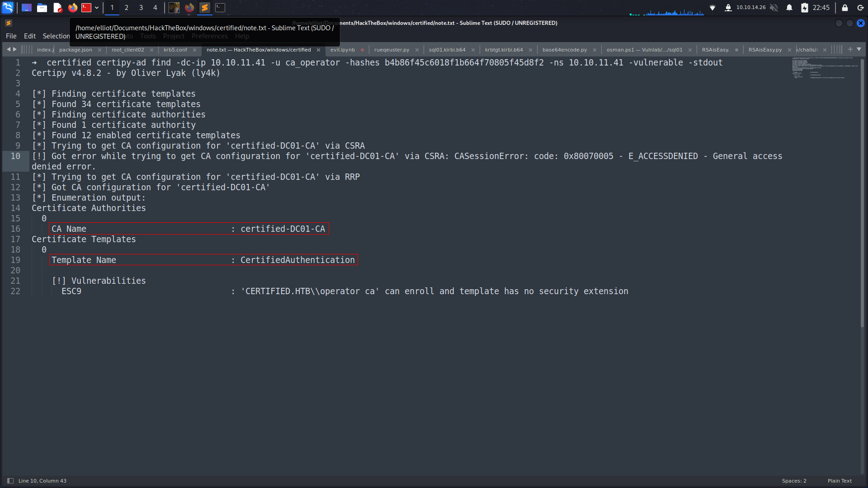Open the red terminal launcher
The image size is (868, 488).
(86, 8)
